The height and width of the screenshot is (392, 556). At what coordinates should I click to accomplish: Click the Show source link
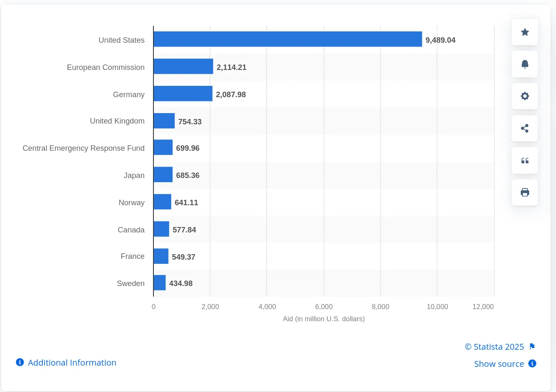[499, 364]
